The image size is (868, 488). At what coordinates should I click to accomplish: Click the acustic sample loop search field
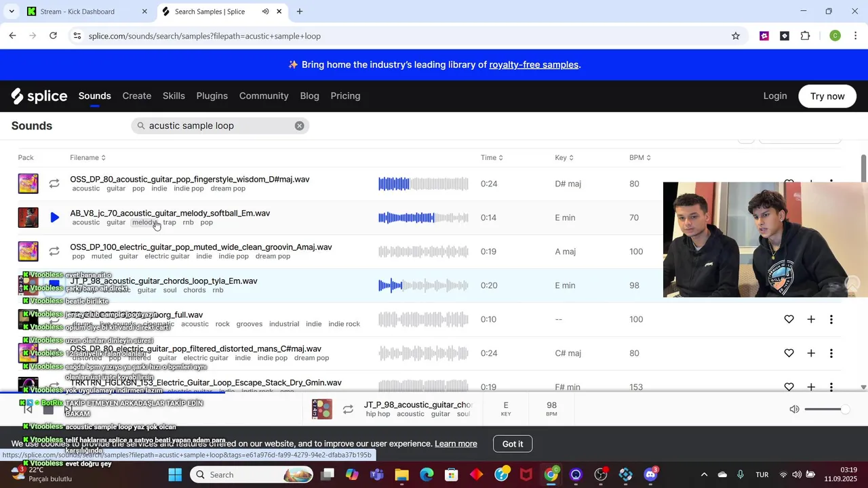(x=220, y=125)
